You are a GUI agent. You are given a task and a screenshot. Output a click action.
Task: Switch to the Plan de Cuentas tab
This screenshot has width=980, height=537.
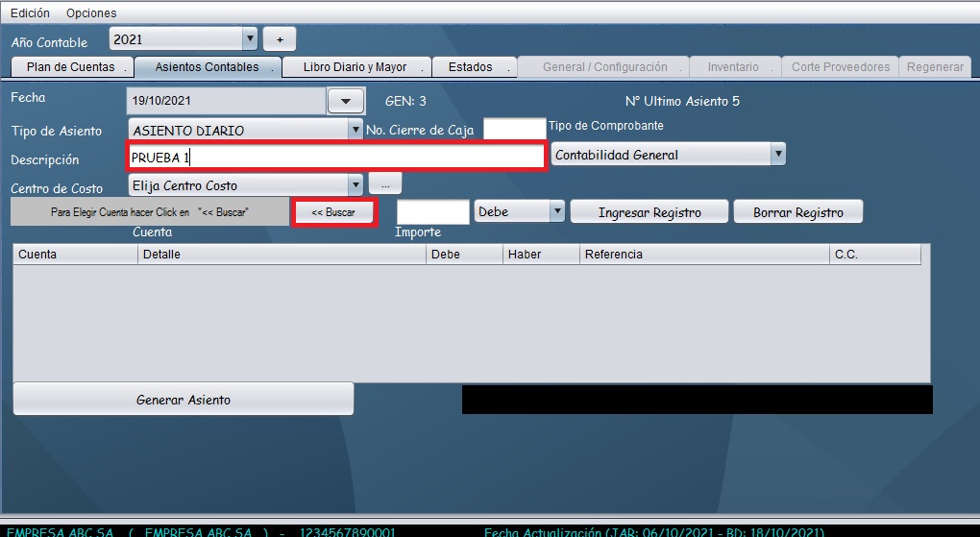coord(71,67)
